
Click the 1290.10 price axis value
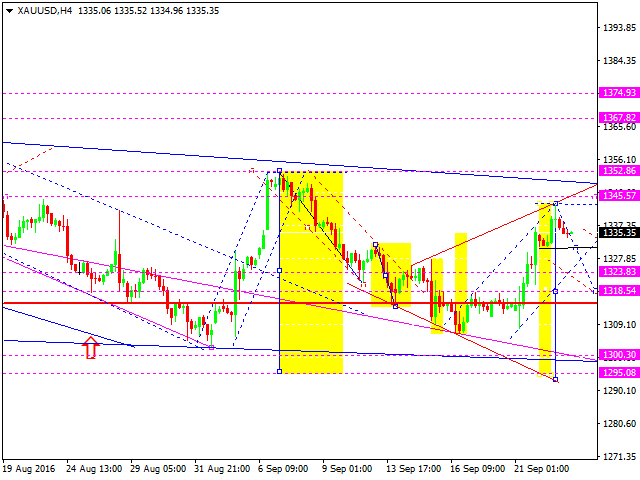point(619,391)
